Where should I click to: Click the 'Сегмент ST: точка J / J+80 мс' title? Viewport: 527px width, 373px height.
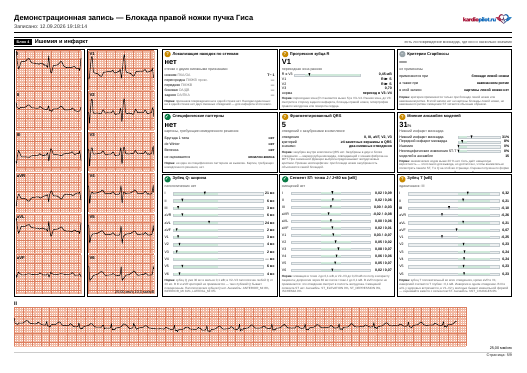click(x=323, y=178)
